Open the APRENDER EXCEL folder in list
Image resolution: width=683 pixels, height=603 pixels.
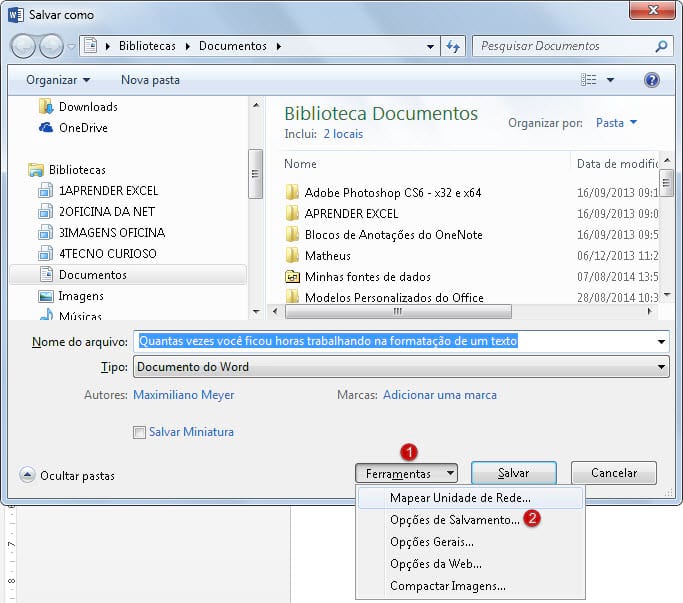351,214
